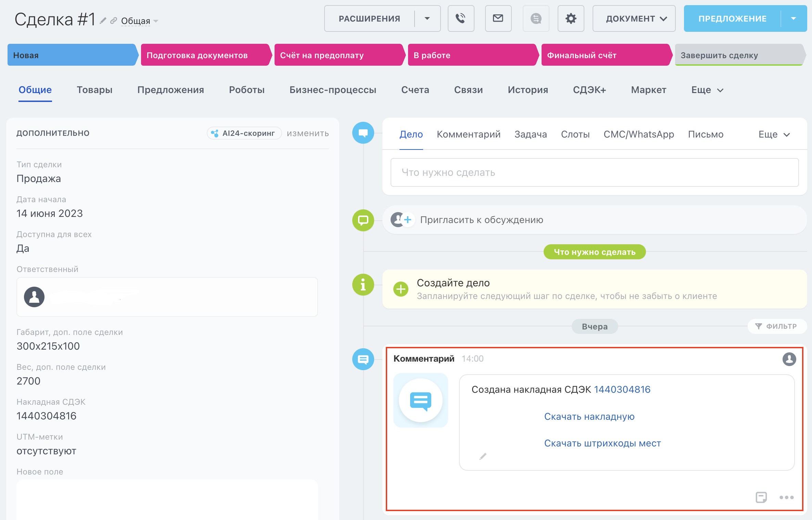Screen dimensions: 812x520
Task: Expand the ПРЕДЛОЖЕНИЕ button arrow
Action: (794, 18)
